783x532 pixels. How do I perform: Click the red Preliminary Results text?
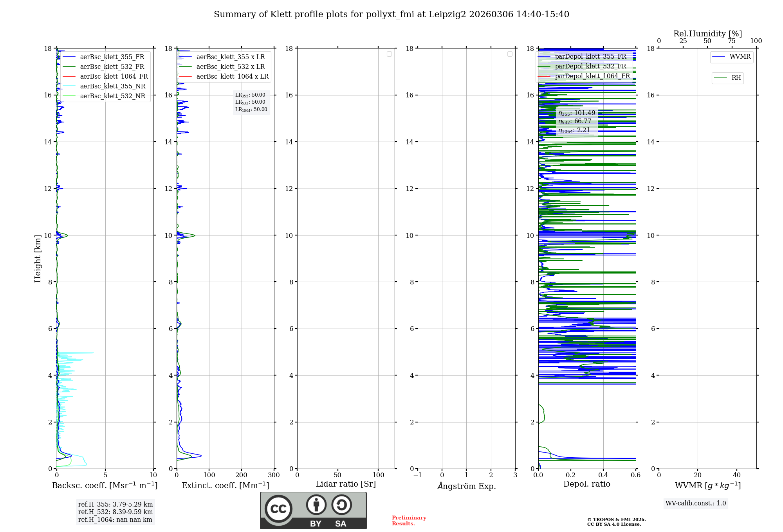[408, 520]
